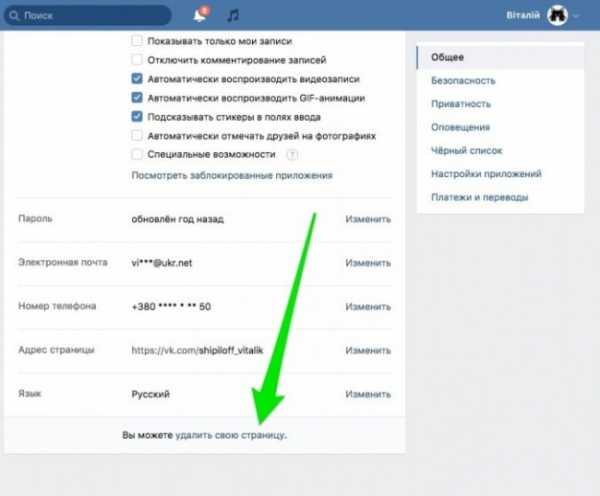The image size is (600, 496).
Task: Open Посмотреть заблокированные приложения link
Action: click(x=232, y=175)
